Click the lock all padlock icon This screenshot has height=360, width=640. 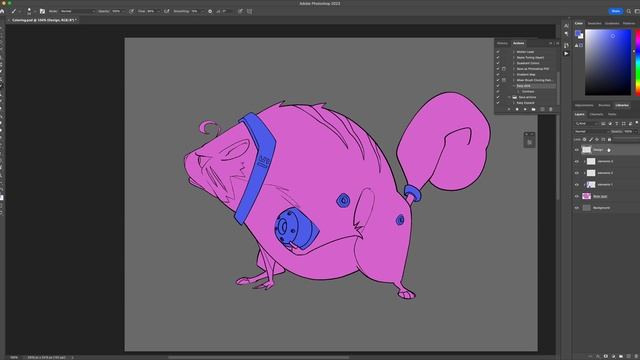click(609, 140)
